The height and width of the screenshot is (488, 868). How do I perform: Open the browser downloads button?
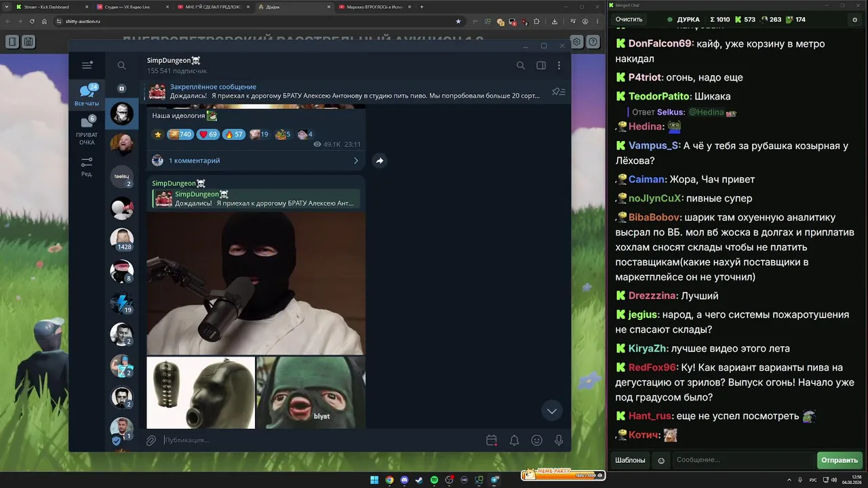(x=554, y=21)
